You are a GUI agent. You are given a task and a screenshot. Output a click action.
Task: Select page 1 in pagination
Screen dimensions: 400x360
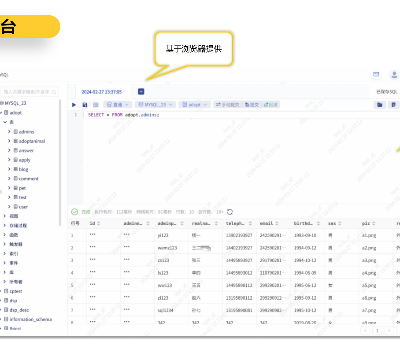point(377,330)
